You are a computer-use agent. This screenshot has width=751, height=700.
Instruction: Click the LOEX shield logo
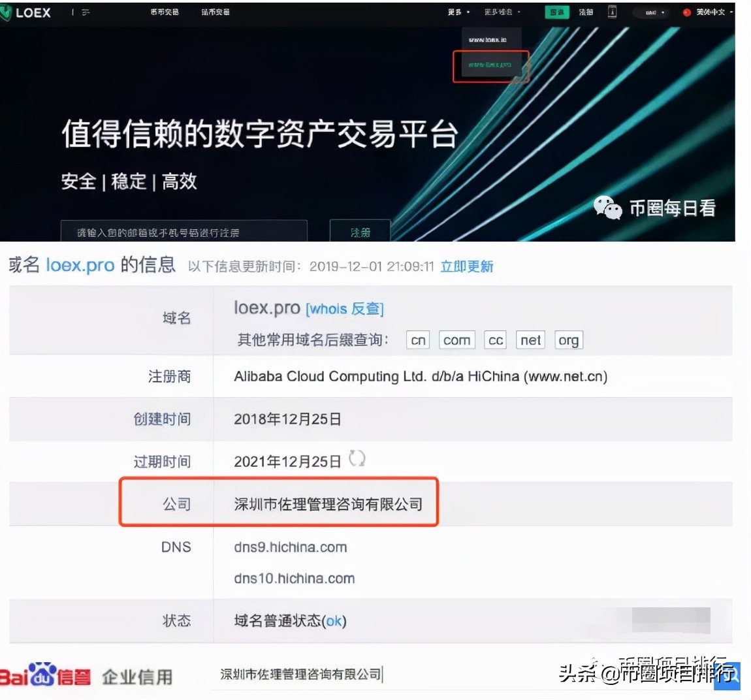[x=6, y=13]
